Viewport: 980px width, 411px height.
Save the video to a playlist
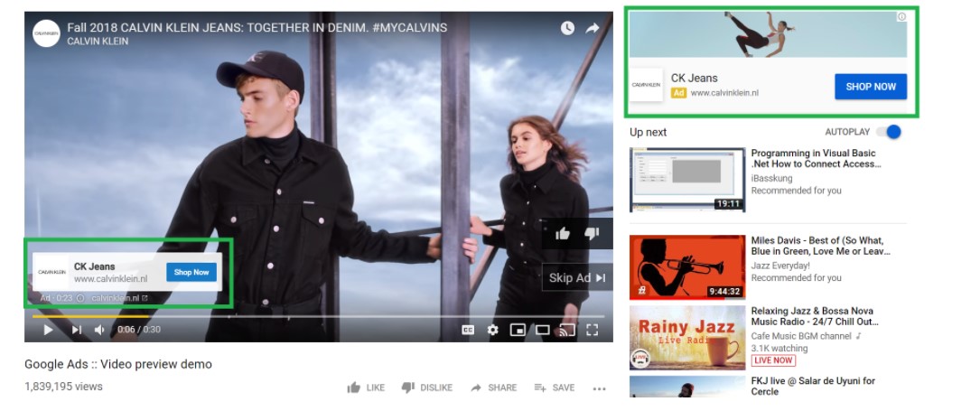(554, 388)
